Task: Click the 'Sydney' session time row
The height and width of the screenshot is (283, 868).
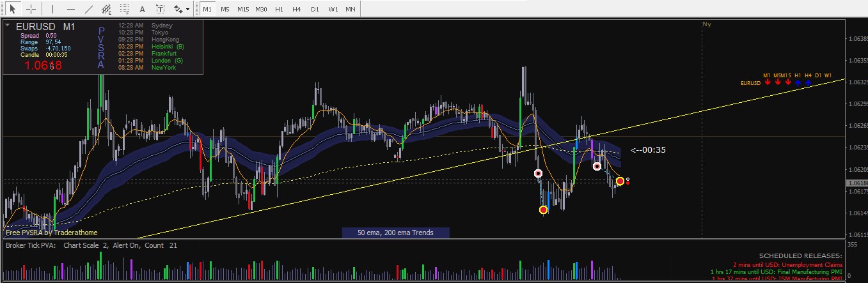Action: click(x=146, y=25)
